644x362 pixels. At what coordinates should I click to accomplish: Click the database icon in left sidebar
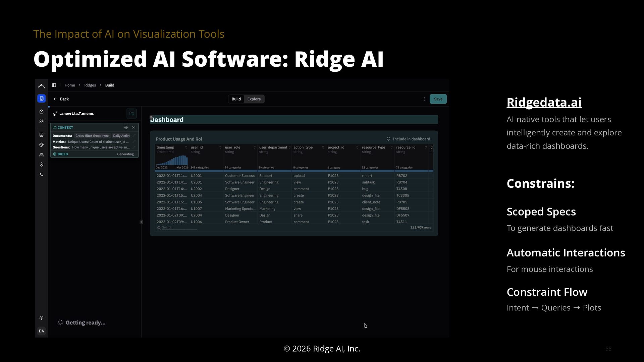coord(41,135)
